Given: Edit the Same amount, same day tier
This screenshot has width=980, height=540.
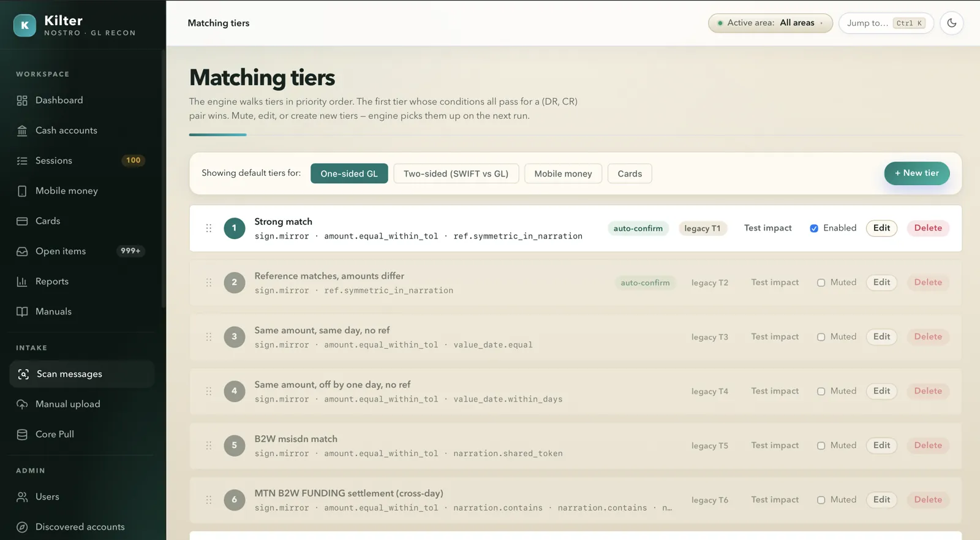Looking at the screenshot, I should click(881, 337).
